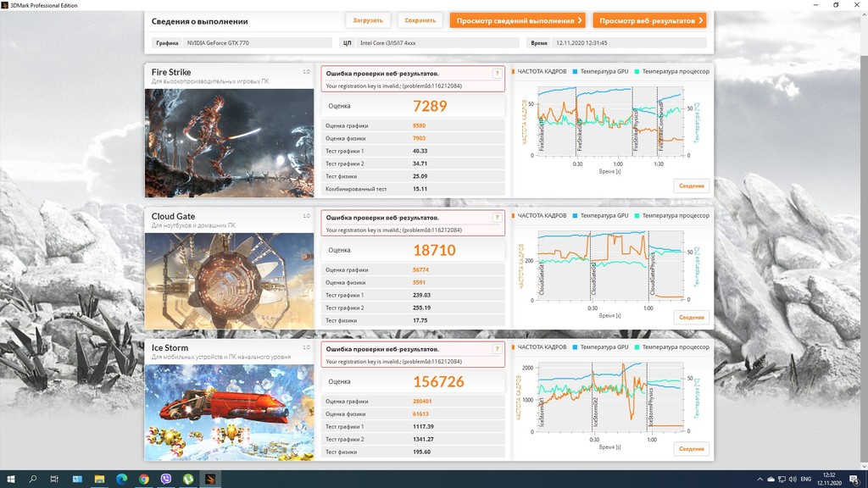This screenshot has height=488, width=868.
Task: Click the vertical scrollbar on the right
Action: coord(864,240)
